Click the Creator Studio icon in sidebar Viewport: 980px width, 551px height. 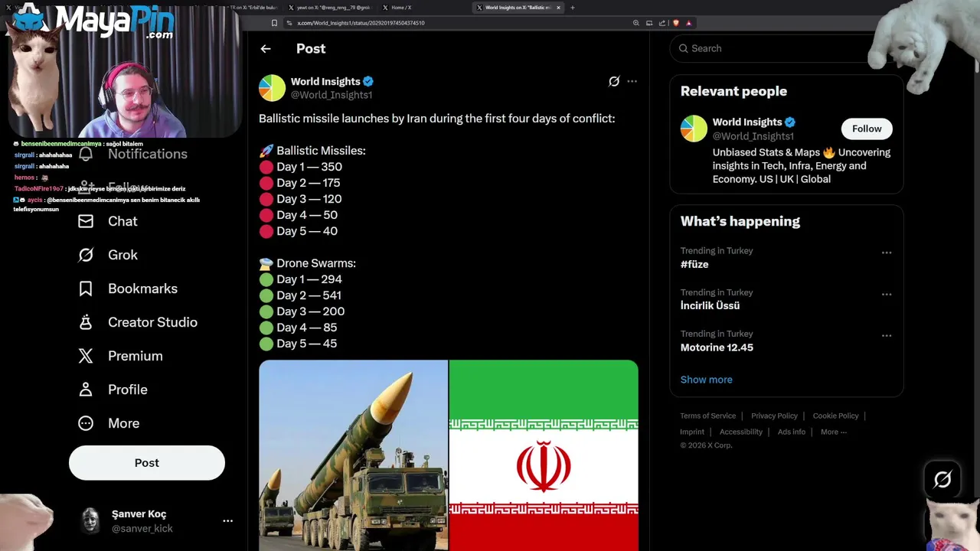[x=86, y=322]
